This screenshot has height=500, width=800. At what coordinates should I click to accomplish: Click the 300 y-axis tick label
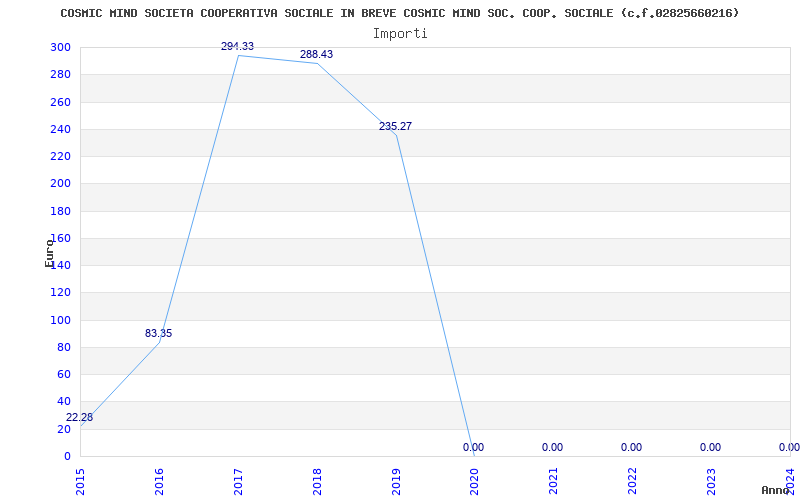pyautogui.click(x=60, y=47)
